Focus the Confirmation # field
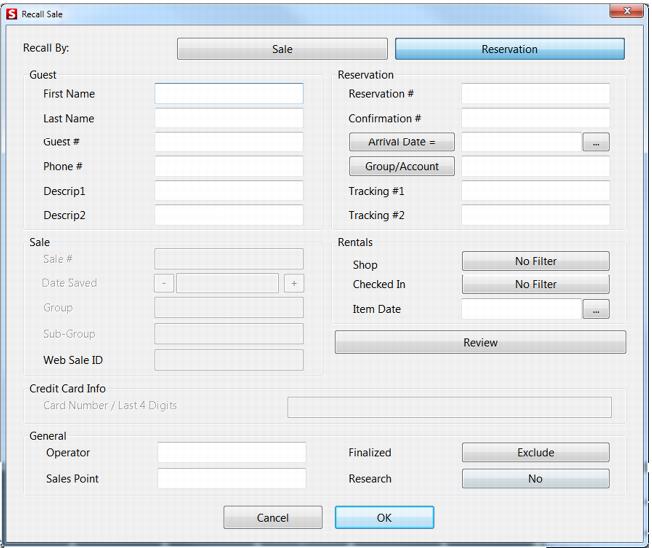 (x=536, y=118)
